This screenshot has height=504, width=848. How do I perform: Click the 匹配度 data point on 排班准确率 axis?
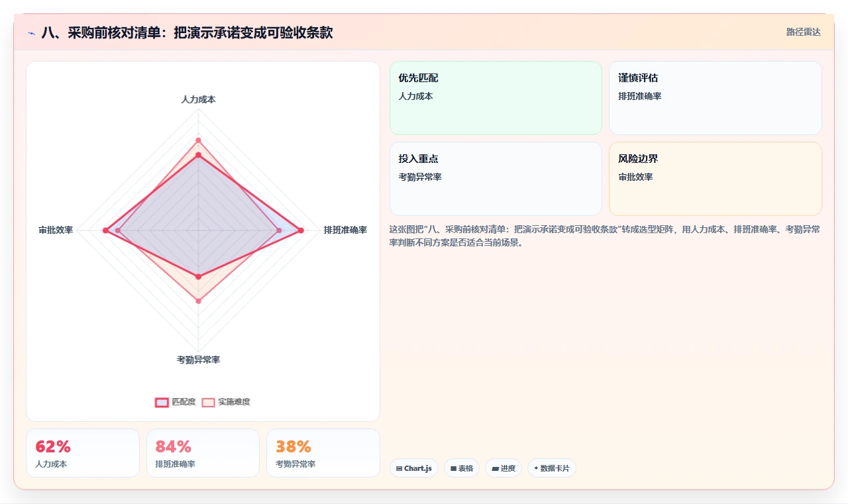tap(301, 230)
